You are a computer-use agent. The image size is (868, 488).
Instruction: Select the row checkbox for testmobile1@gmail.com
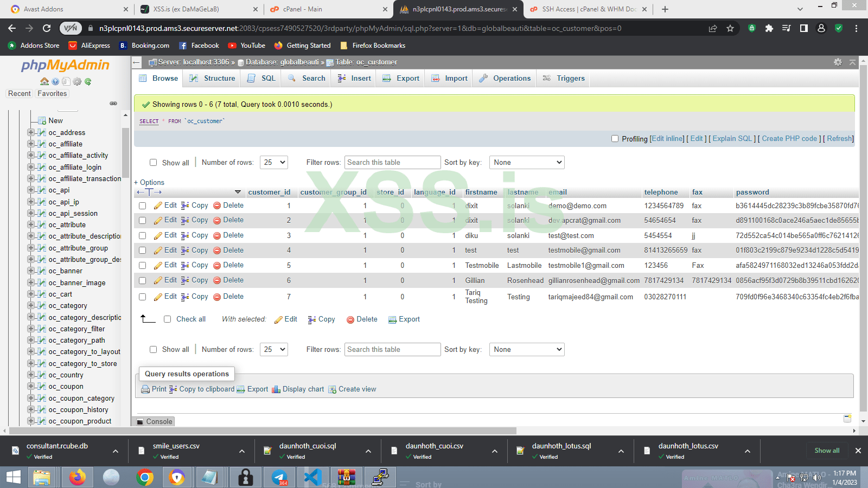coord(142,266)
